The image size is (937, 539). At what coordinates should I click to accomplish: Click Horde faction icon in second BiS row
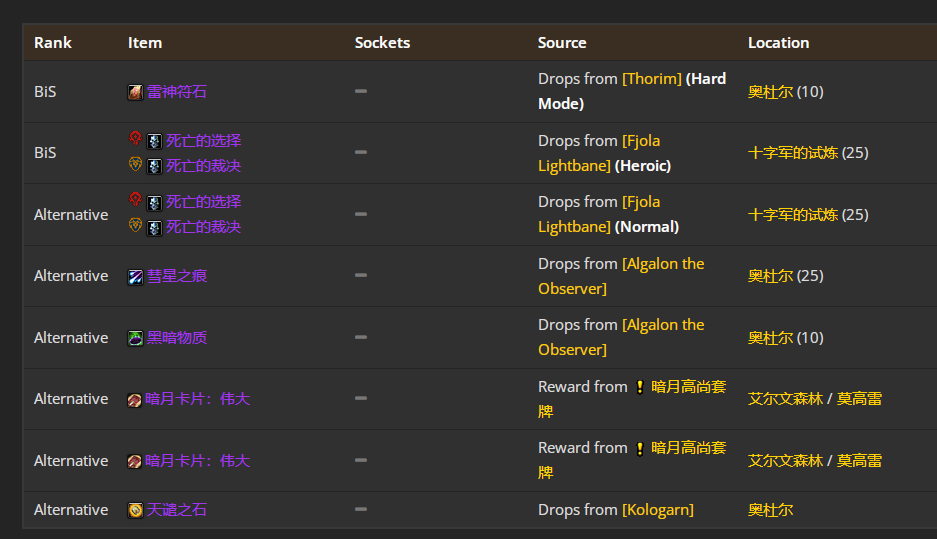point(136,139)
